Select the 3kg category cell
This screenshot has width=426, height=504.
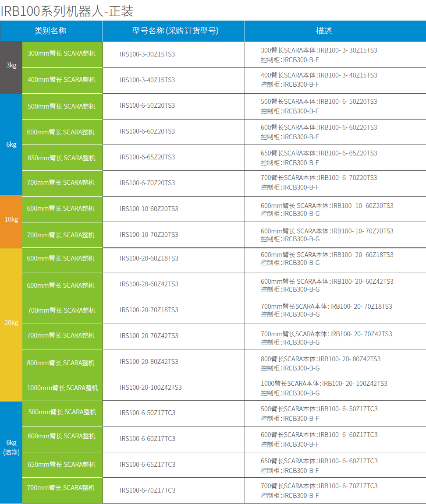pyautogui.click(x=11, y=67)
